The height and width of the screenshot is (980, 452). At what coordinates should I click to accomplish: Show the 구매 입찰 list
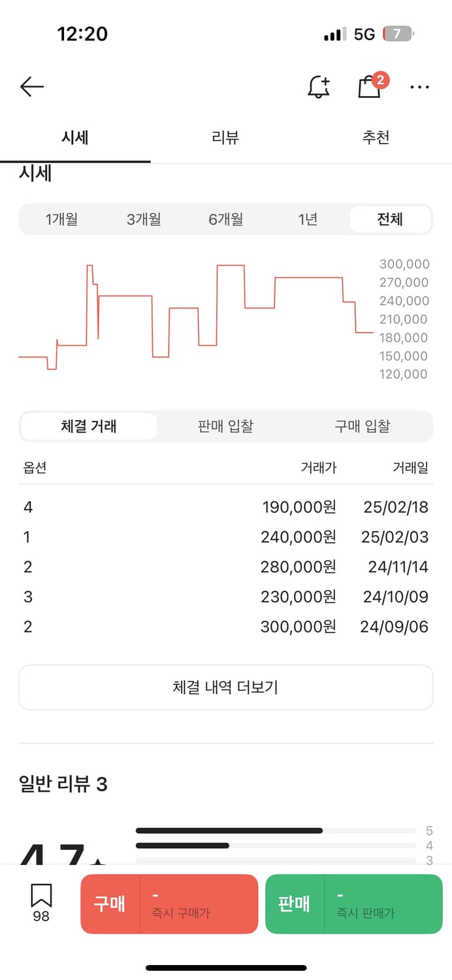click(363, 427)
